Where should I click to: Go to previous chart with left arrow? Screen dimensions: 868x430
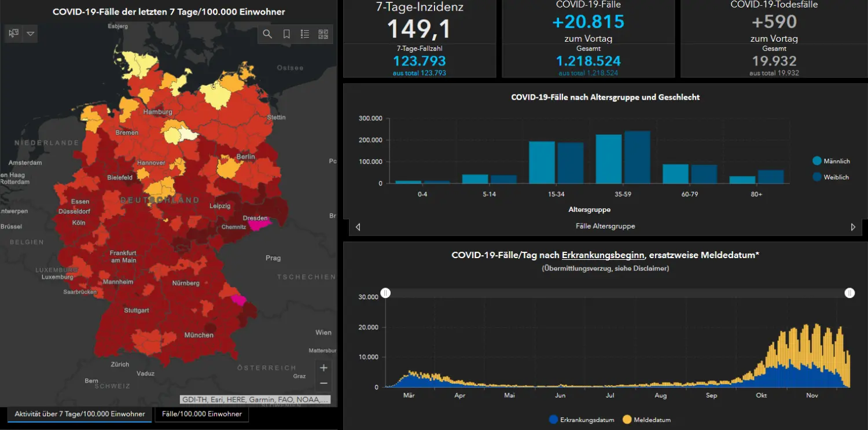click(x=358, y=227)
